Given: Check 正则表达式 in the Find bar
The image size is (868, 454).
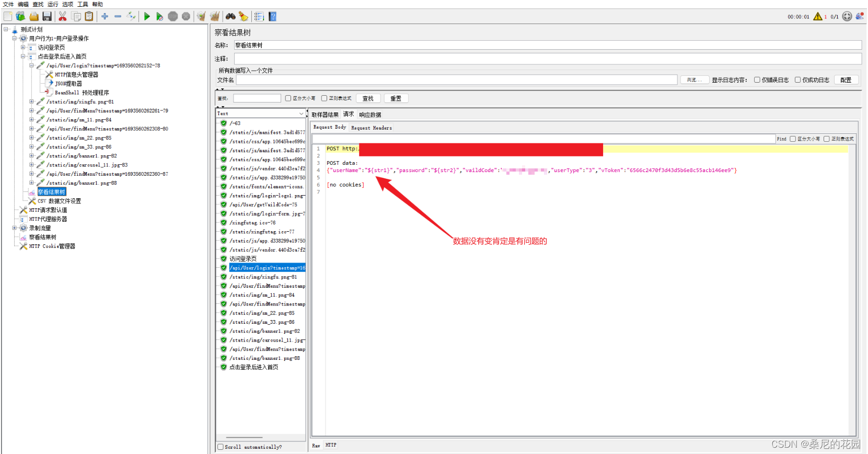Looking at the screenshot, I should (x=827, y=139).
